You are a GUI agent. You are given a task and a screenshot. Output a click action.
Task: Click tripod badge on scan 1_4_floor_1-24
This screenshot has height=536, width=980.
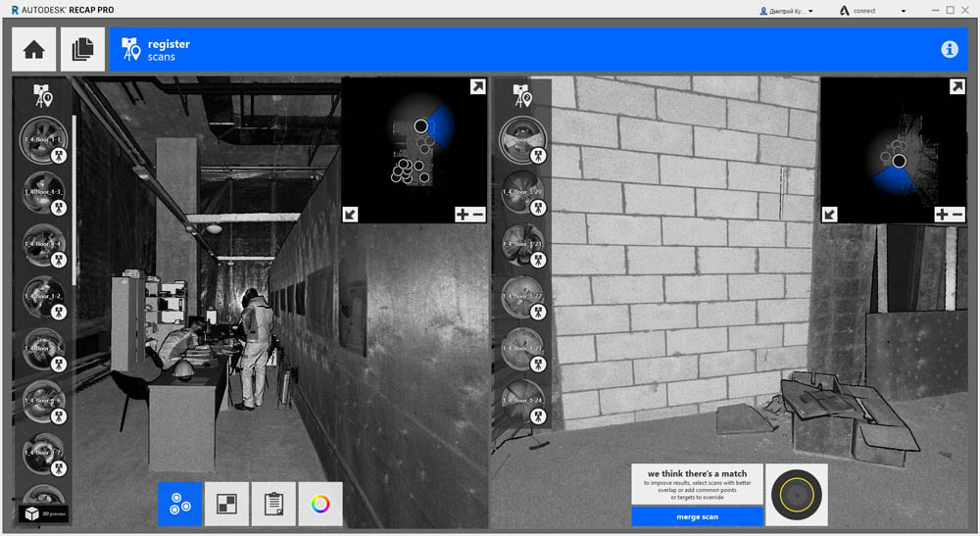(x=538, y=416)
